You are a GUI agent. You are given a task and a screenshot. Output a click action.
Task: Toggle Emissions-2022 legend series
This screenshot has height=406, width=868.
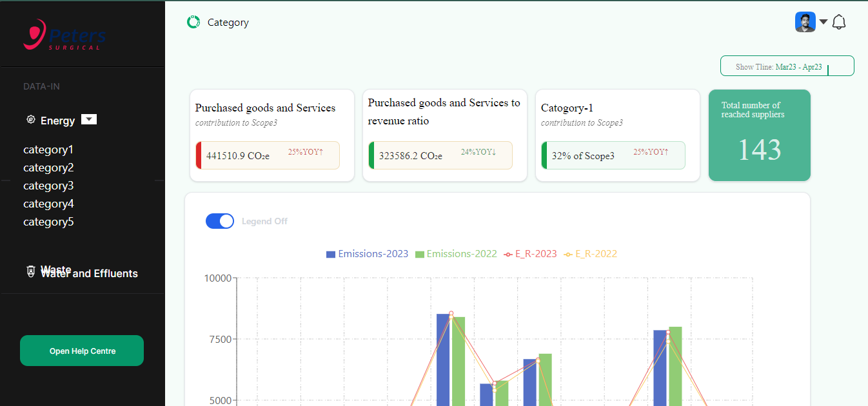click(456, 254)
